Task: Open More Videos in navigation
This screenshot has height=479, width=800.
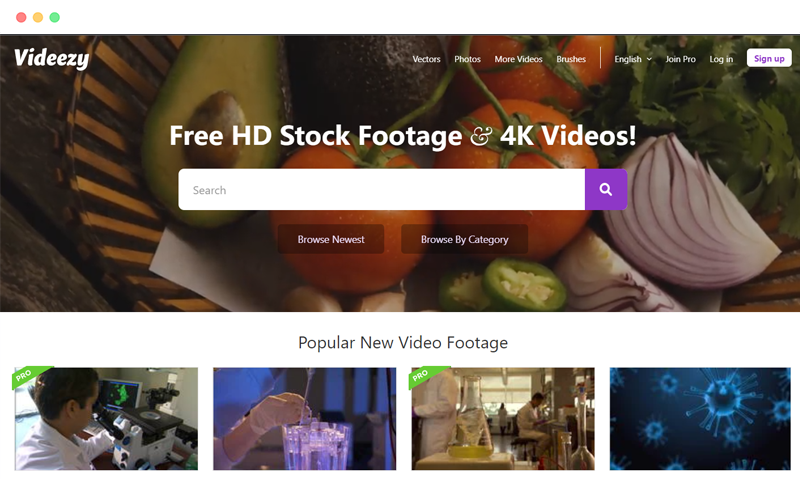Action: click(518, 59)
